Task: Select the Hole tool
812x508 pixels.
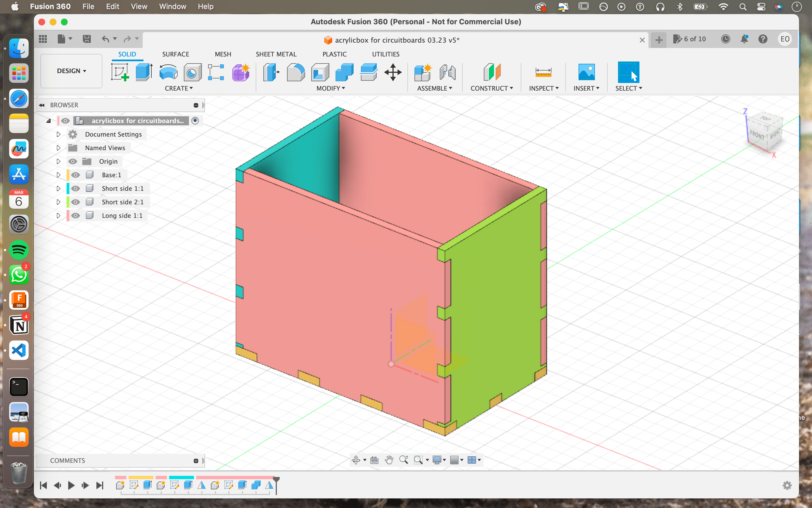Action: tap(193, 72)
